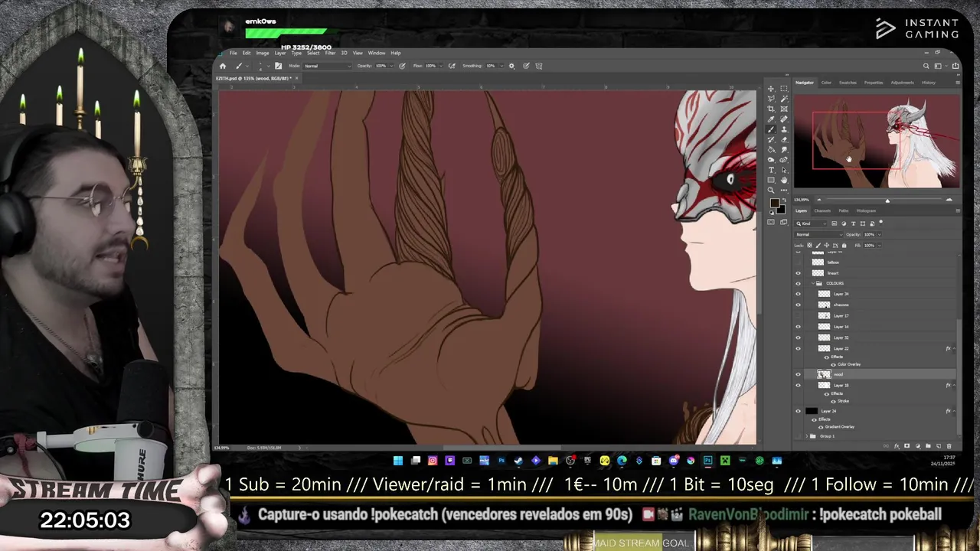Toggle visibility of Layer 32

click(x=798, y=337)
